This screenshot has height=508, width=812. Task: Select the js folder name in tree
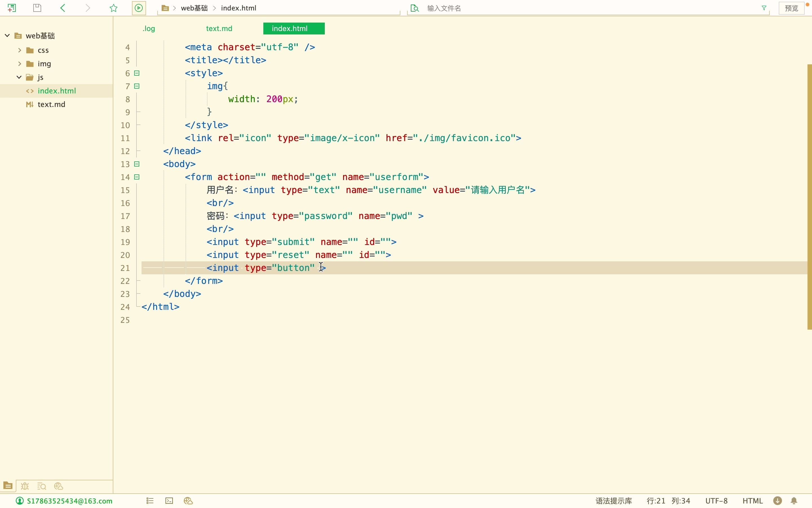pyautogui.click(x=41, y=77)
